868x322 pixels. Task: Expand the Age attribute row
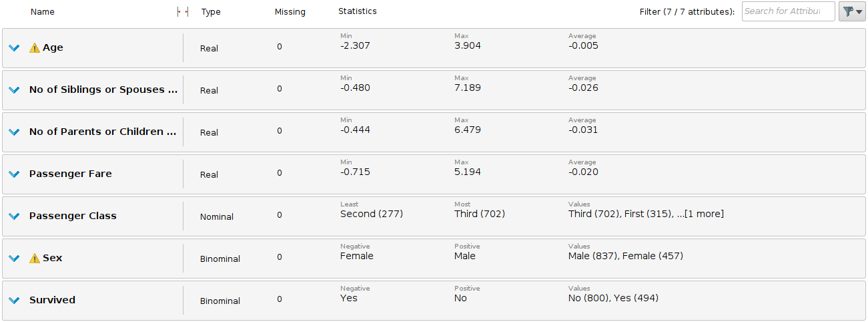click(x=14, y=48)
